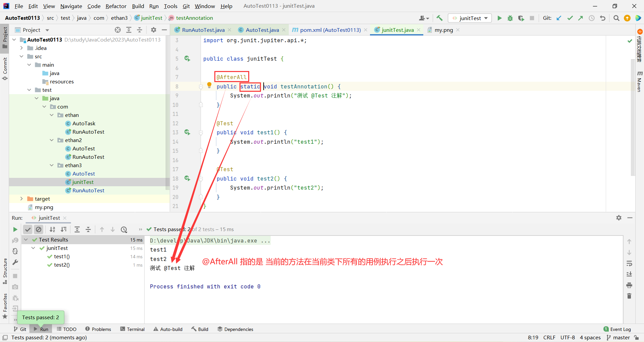Open Run panel settings gear
Image resolution: width=644 pixels, height=342 pixels.
tap(619, 218)
